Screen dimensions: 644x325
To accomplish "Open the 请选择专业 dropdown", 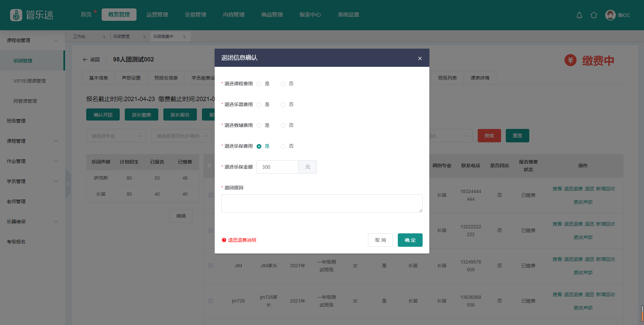I will point(116,136).
